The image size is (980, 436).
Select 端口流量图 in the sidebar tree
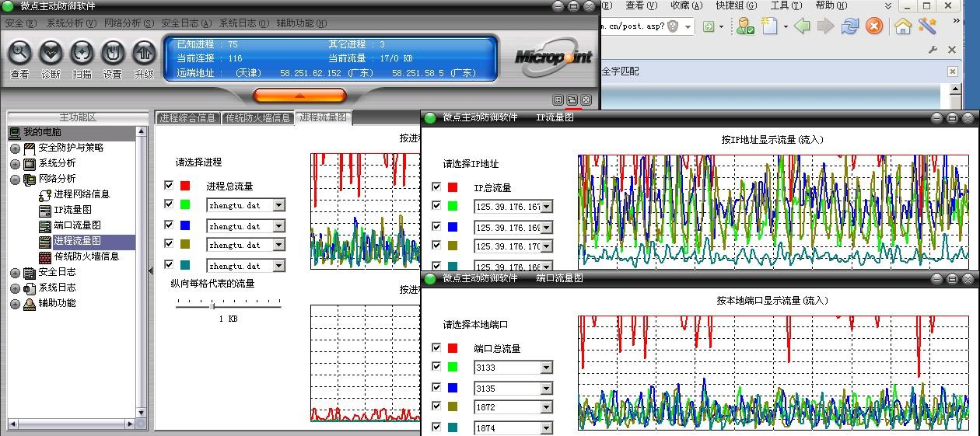click(77, 225)
